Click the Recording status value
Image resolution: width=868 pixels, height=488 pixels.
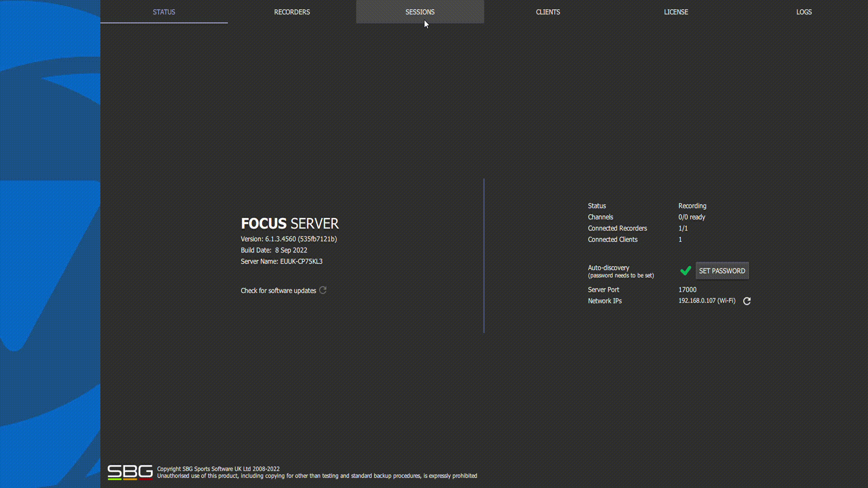(692, 206)
